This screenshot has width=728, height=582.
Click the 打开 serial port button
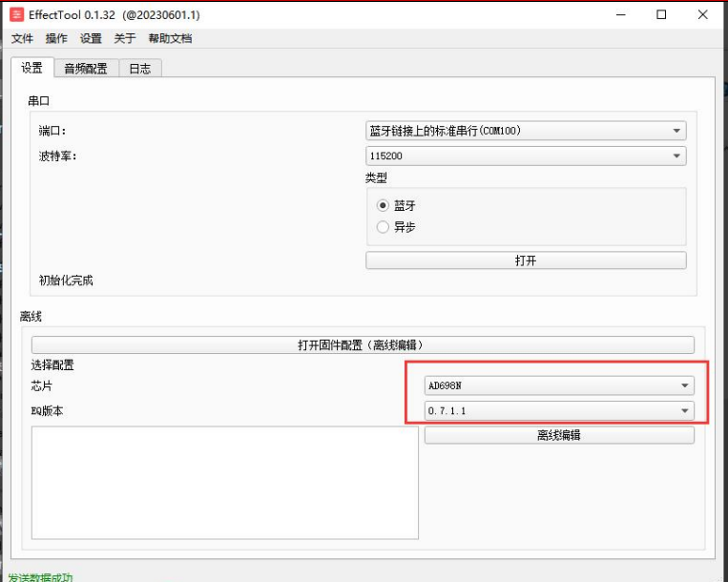(526, 260)
